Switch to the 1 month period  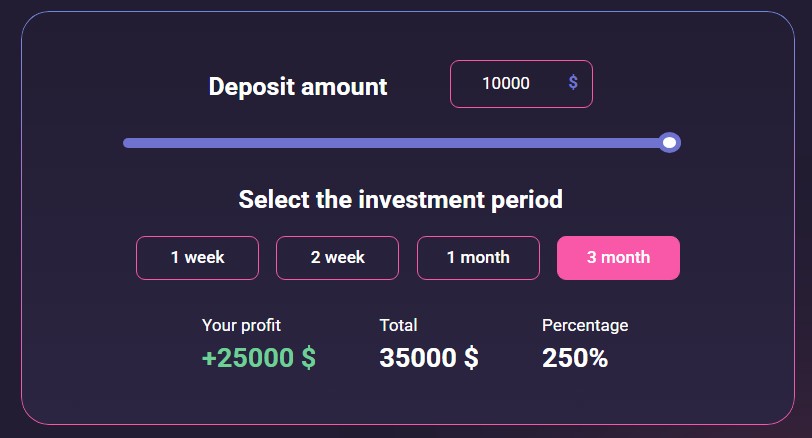point(478,258)
